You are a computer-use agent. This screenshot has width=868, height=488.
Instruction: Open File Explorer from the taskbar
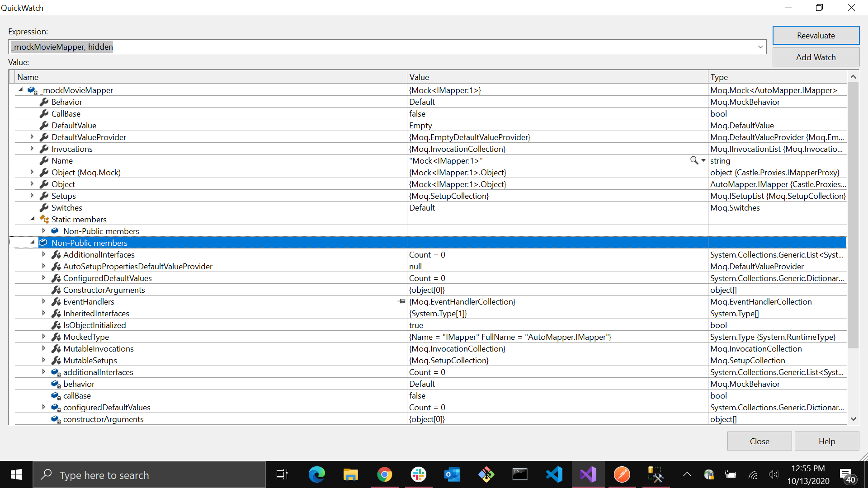click(350, 474)
